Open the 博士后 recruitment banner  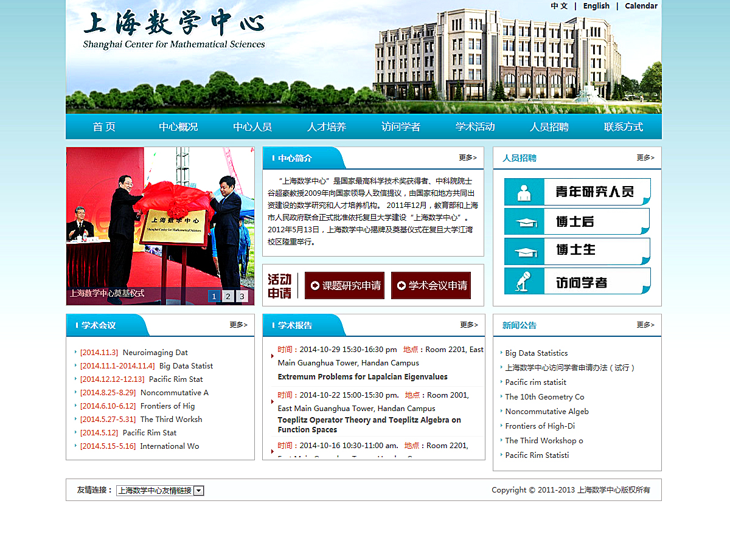click(577, 222)
